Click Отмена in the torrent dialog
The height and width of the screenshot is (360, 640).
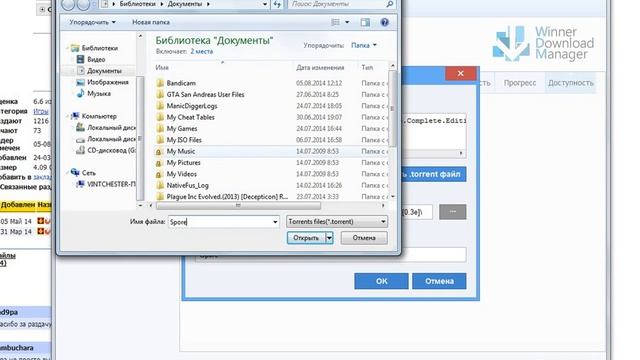point(439,281)
